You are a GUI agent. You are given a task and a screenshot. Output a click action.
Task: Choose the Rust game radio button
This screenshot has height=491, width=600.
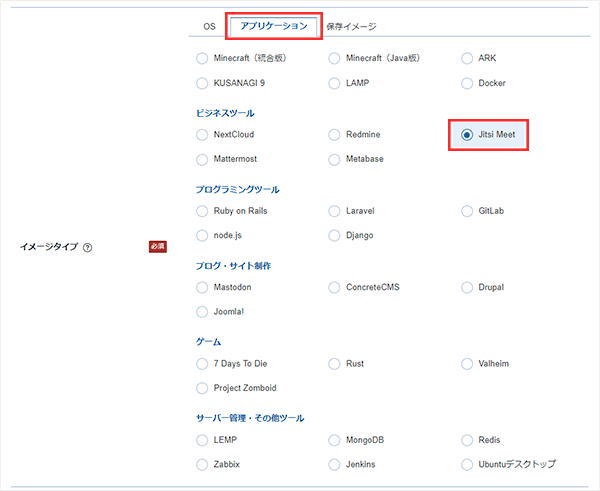point(334,364)
